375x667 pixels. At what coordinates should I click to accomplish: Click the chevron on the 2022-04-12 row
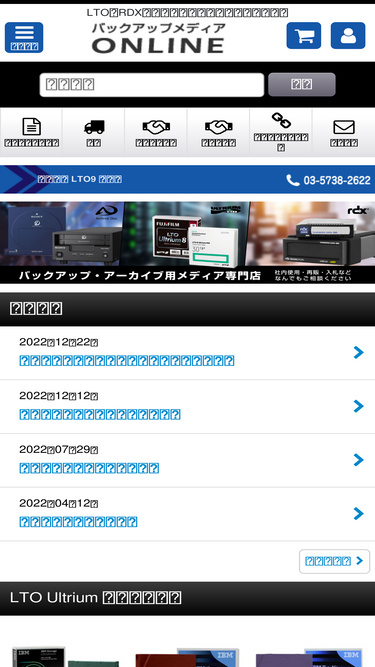(x=359, y=514)
